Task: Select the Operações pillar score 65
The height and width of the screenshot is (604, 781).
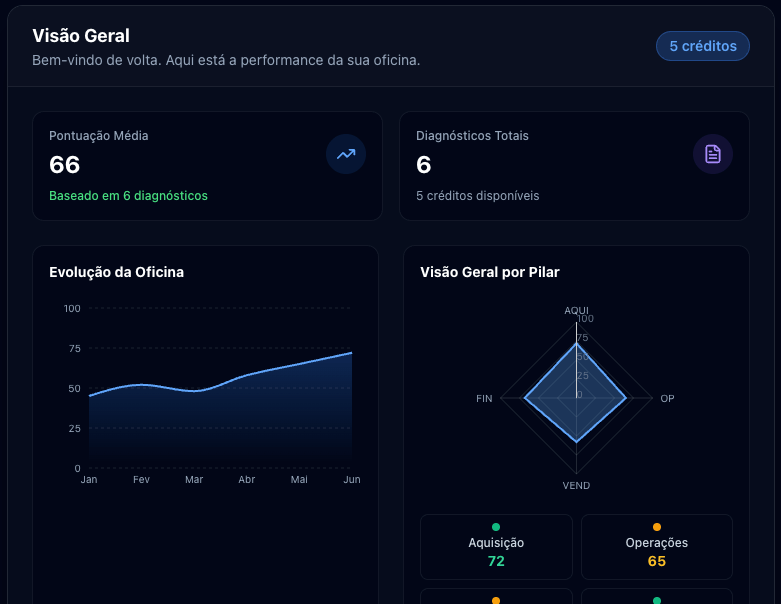Action: point(657,561)
